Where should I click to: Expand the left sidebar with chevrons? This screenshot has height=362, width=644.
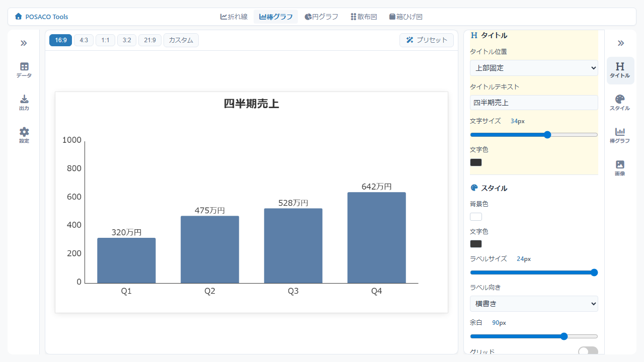24,43
